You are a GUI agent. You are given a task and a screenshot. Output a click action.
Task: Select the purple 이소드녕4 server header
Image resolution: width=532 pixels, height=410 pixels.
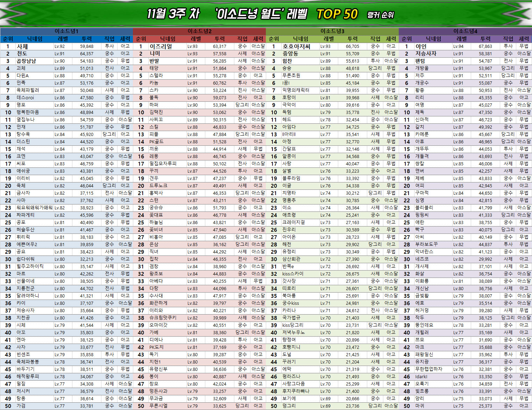pyautogui.click(x=465, y=31)
